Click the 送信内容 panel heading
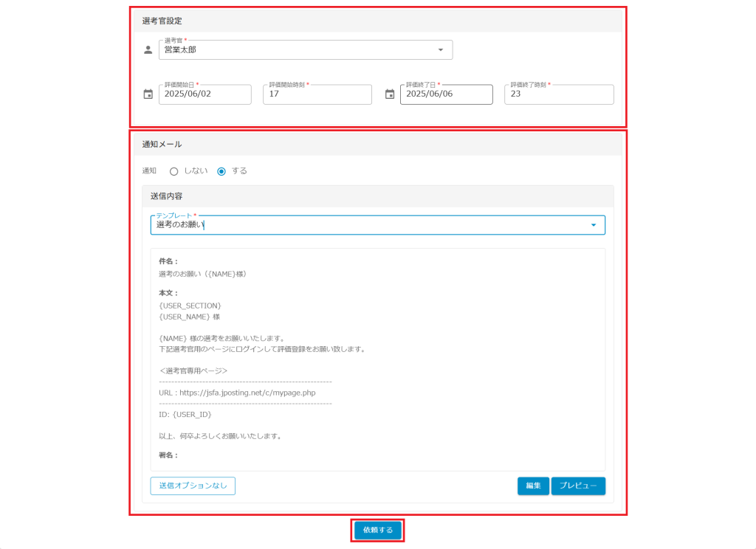 point(166,196)
